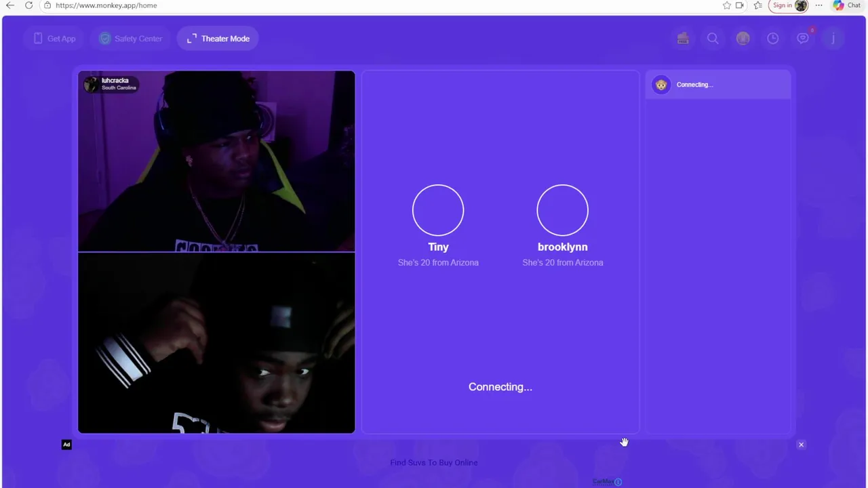Close the bottom ad banner

(801, 445)
